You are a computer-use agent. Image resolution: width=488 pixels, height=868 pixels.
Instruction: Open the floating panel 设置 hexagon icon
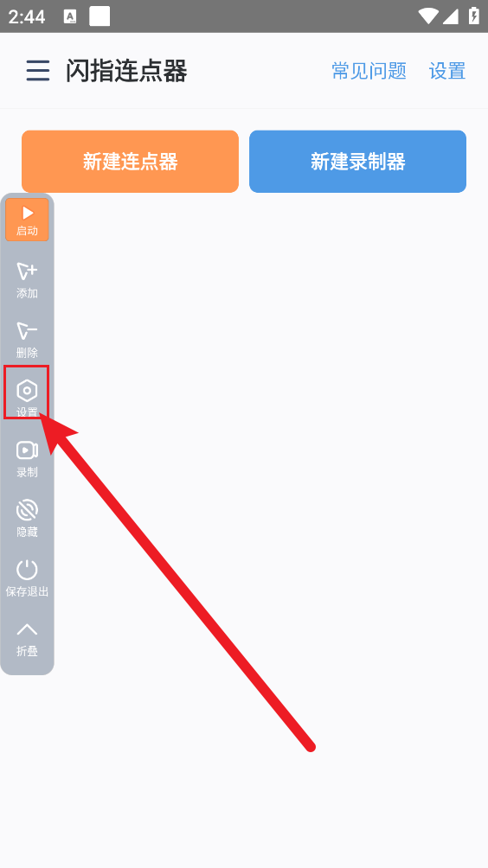point(27,392)
